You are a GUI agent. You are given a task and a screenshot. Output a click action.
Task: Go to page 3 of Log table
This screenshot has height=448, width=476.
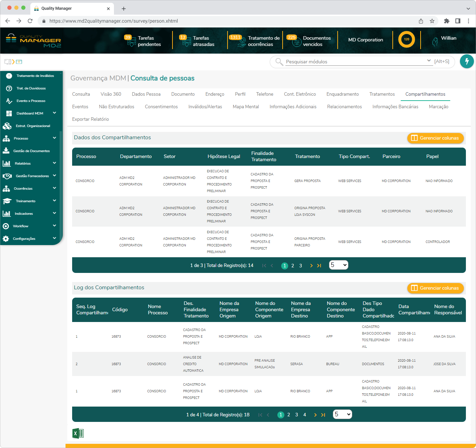[x=297, y=415]
